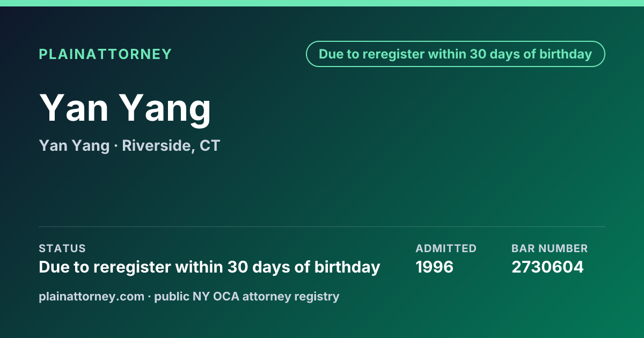Click the Riverside, CT location text

[x=171, y=145]
